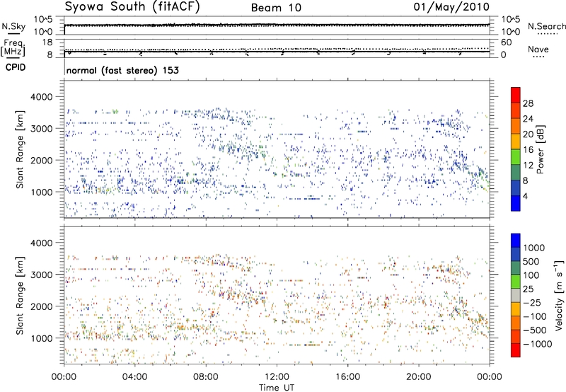Screen dimensions: 566x392
Task: Click the 'CPID' row label
Action: [16, 67]
